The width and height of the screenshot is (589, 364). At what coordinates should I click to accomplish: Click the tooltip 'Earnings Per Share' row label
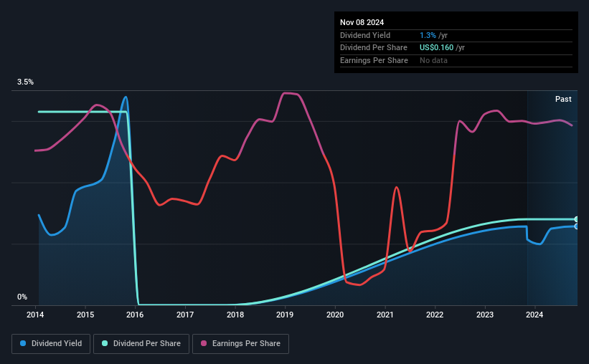coord(374,60)
